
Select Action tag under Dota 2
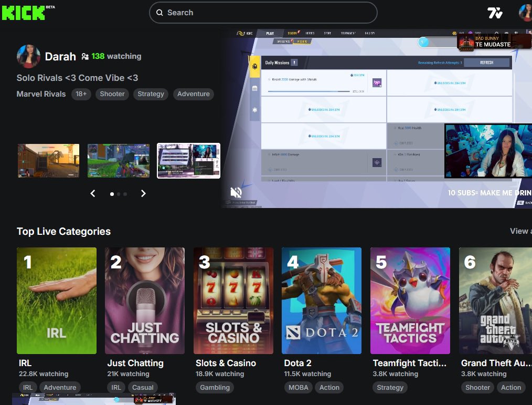[x=329, y=387]
